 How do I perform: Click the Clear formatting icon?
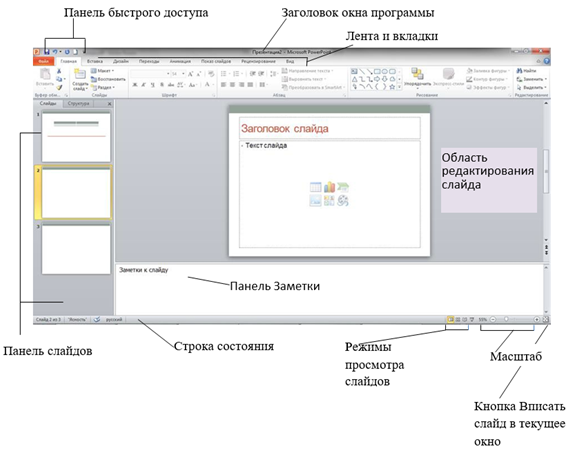pos(211,74)
